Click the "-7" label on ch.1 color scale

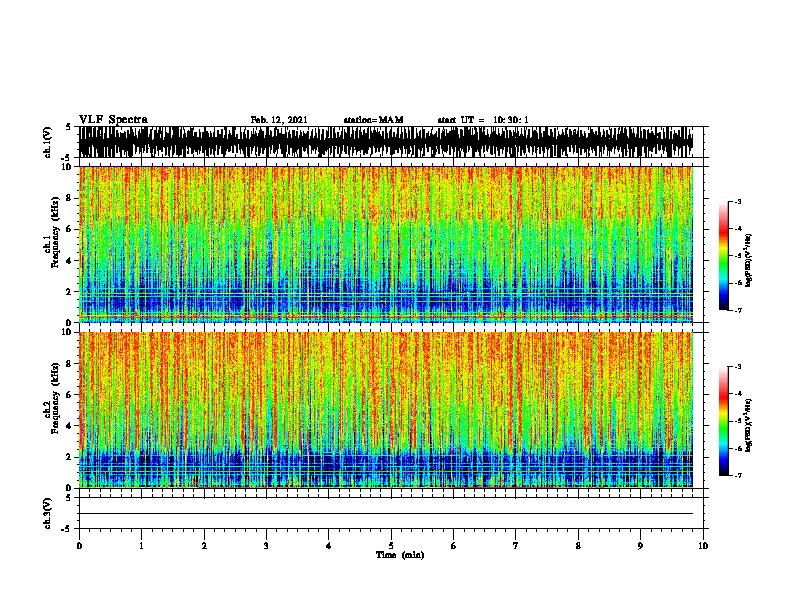pyautogui.click(x=737, y=310)
